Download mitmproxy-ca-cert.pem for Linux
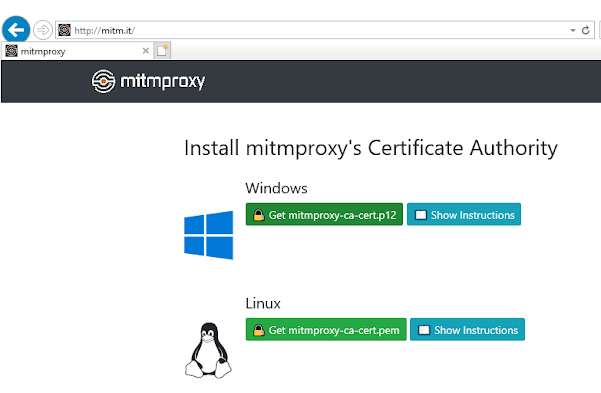The width and height of the screenshot is (601, 393). (326, 330)
